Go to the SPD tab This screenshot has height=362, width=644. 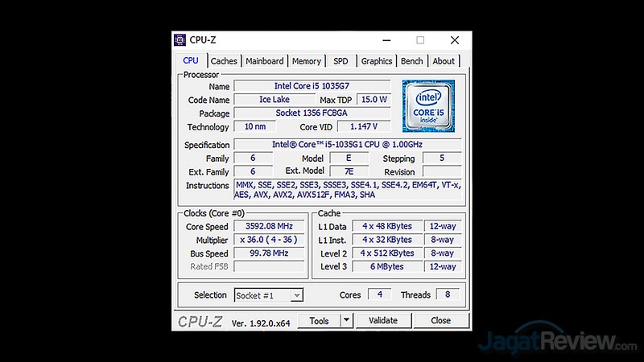341,61
